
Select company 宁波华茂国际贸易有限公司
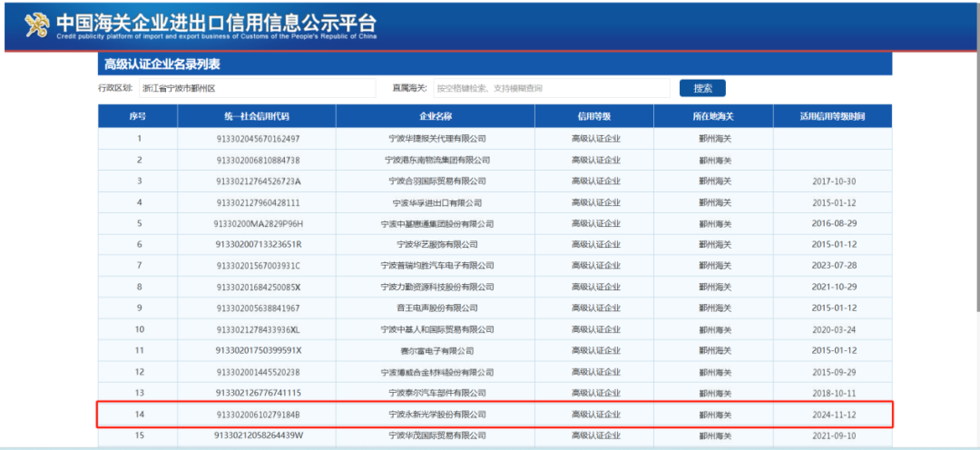pos(436,435)
